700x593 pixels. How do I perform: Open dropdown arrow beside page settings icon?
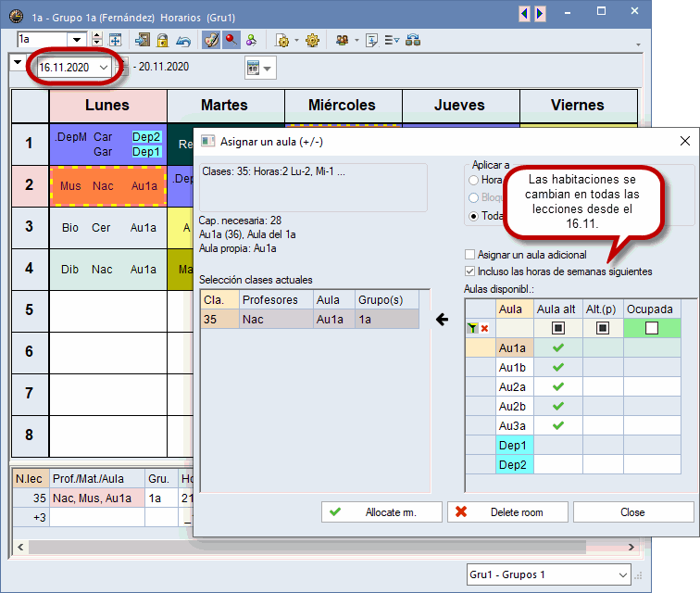pos(297,41)
